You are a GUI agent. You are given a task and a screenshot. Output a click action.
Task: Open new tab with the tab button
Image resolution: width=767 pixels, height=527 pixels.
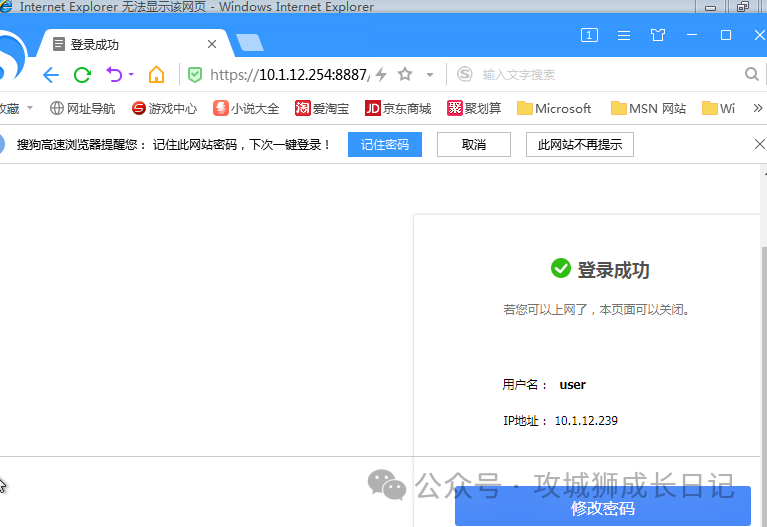(x=249, y=43)
